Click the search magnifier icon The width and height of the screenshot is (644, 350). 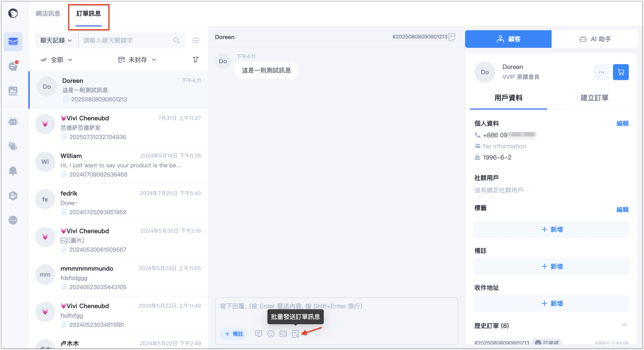(x=177, y=40)
